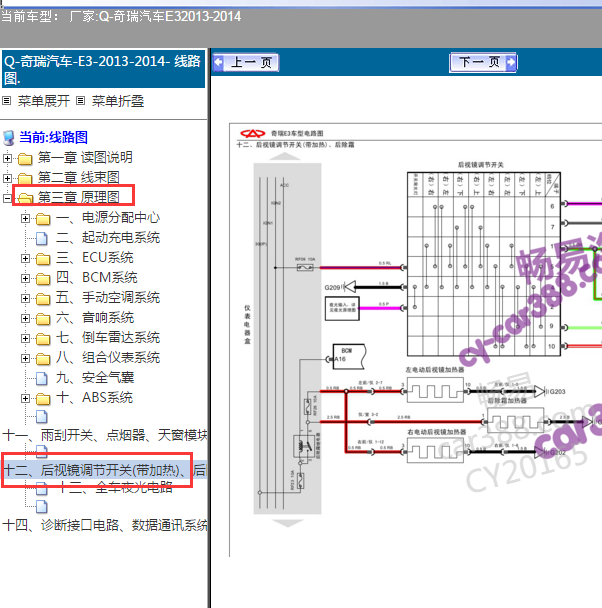Click folder icon of 五、手动空调系统

43,299
